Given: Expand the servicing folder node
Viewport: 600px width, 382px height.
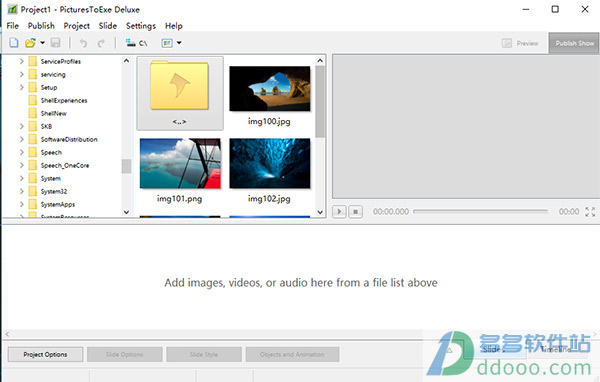Looking at the screenshot, I should (22, 74).
